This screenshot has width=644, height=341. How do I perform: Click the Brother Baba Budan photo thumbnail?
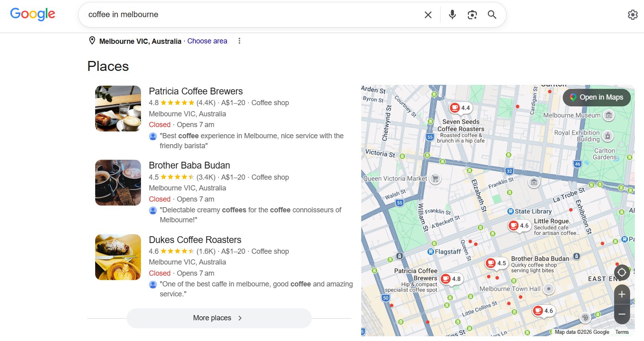118,182
